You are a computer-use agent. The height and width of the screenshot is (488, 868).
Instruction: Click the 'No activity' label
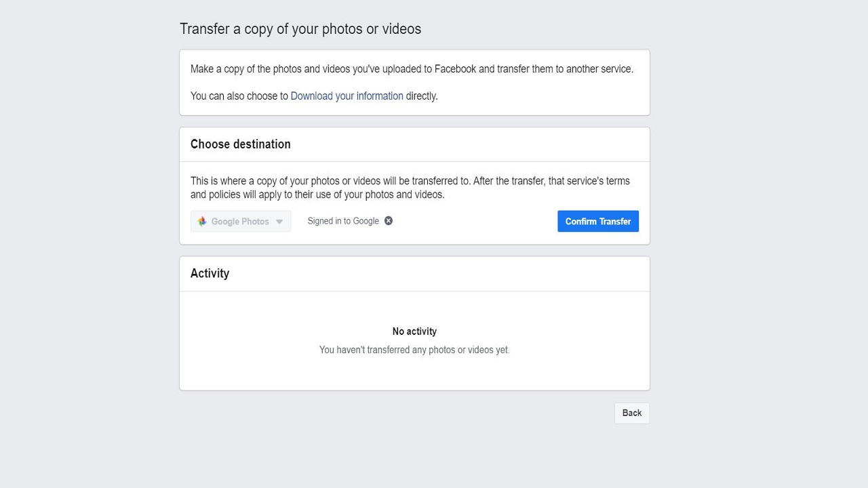tap(414, 331)
